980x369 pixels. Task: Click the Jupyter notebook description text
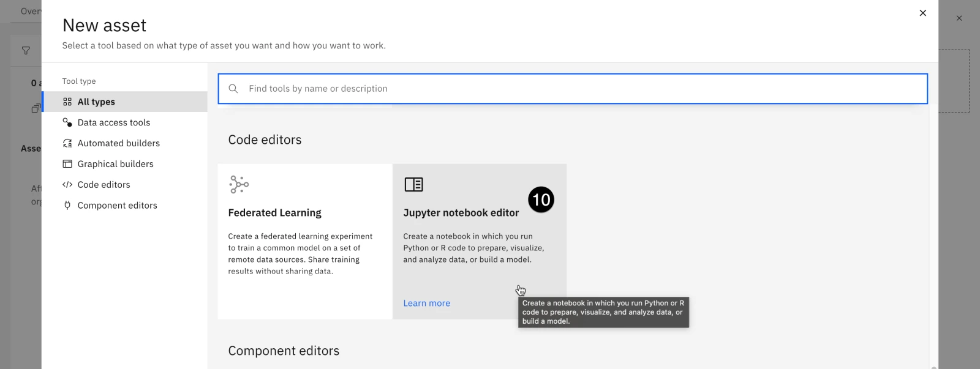(473, 248)
